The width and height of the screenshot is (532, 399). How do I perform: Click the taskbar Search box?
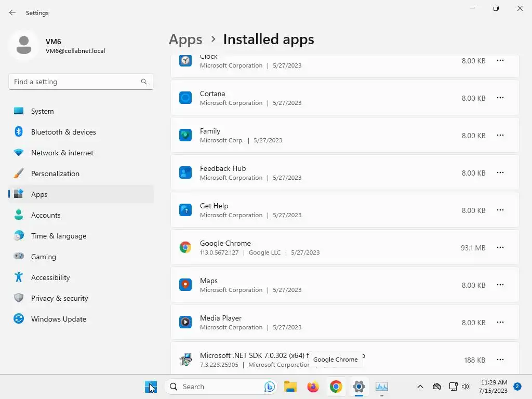tap(221, 387)
